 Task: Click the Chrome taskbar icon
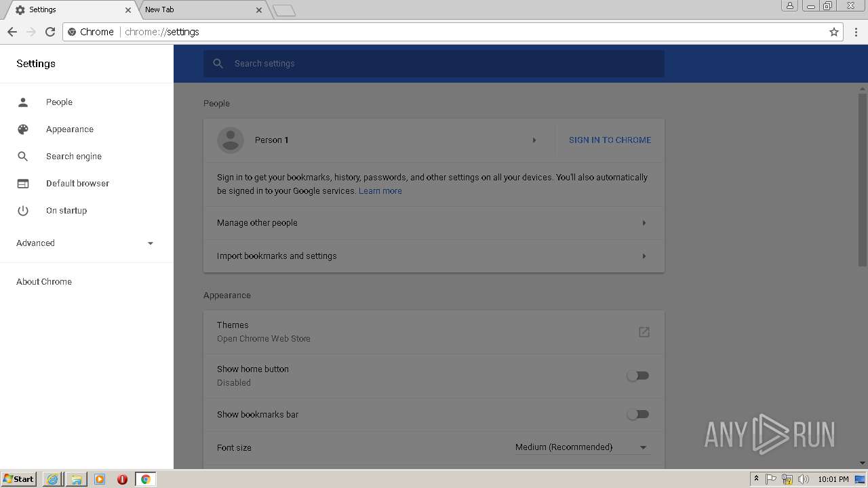pos(146,479)
